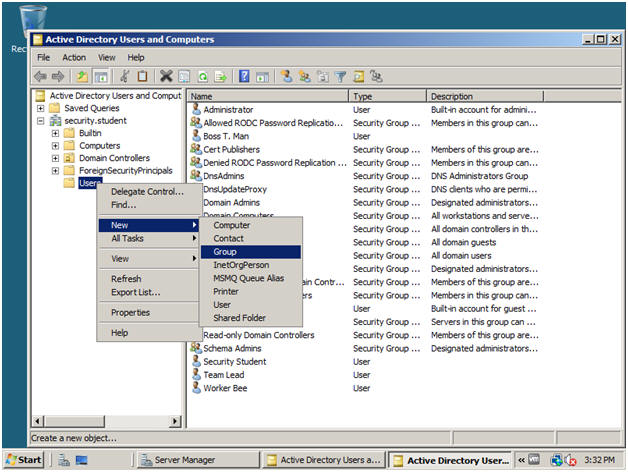This screenshot has height=472, width=628.
Task: Select the Administrator user row
Action: click(228, 109)
